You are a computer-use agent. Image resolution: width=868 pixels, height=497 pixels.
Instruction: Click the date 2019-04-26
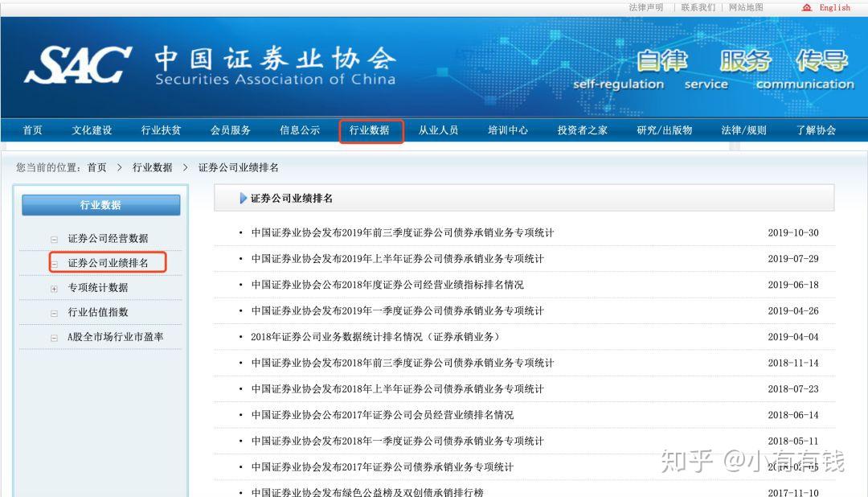(793, 311)
